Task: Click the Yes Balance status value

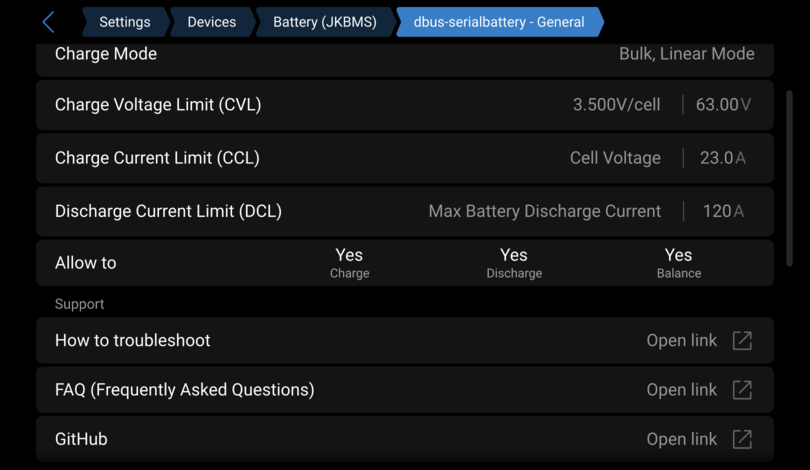Action: coord(679,263)
